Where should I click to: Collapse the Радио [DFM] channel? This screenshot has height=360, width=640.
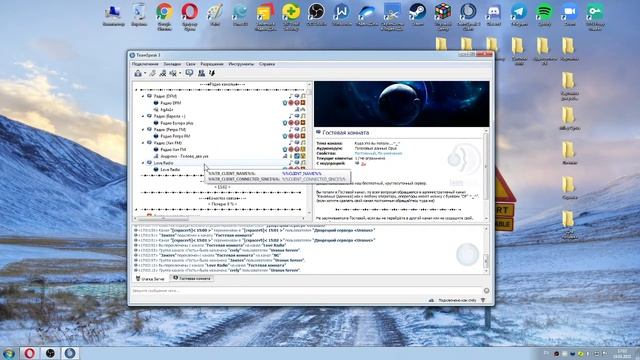pos(143,96)
